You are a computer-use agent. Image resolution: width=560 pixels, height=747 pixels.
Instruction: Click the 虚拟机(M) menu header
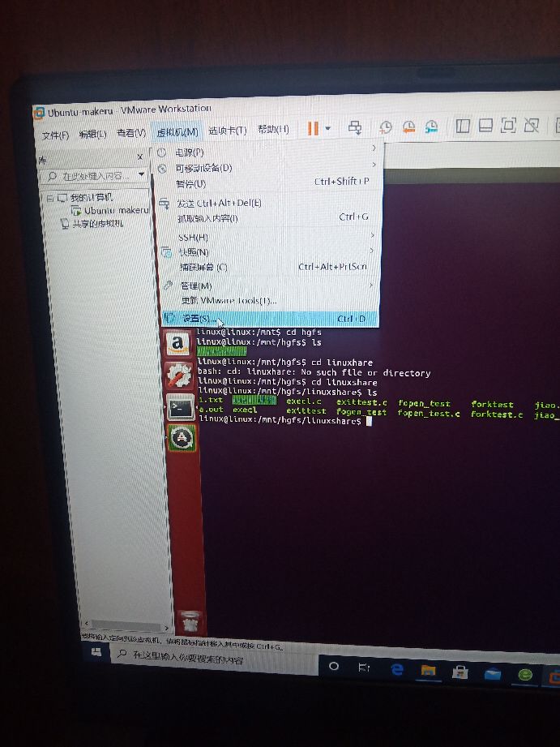pos(177,132)
